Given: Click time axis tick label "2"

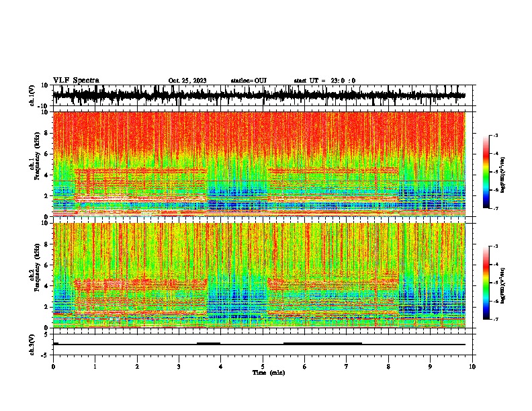Looking at the screenshot, I should 137,367.
